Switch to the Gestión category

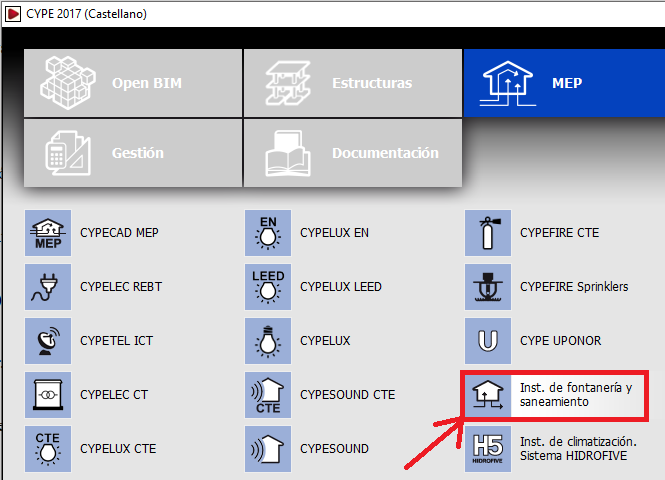pos(133,153)
